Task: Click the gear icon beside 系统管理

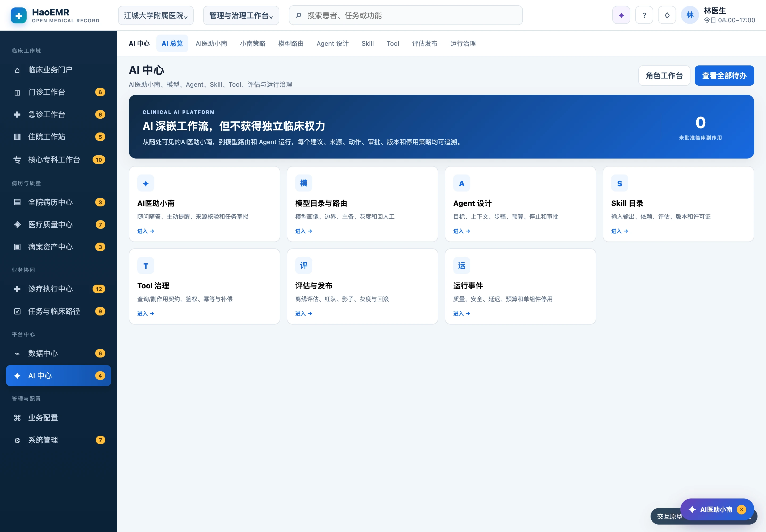Action: [x=17, y=440]
